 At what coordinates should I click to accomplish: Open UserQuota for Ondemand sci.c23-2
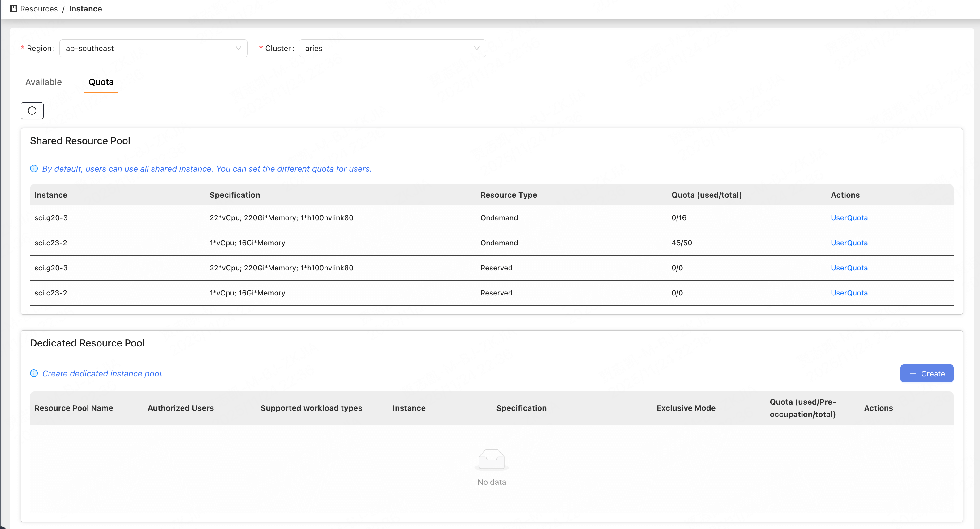click(x=849, y=243)
